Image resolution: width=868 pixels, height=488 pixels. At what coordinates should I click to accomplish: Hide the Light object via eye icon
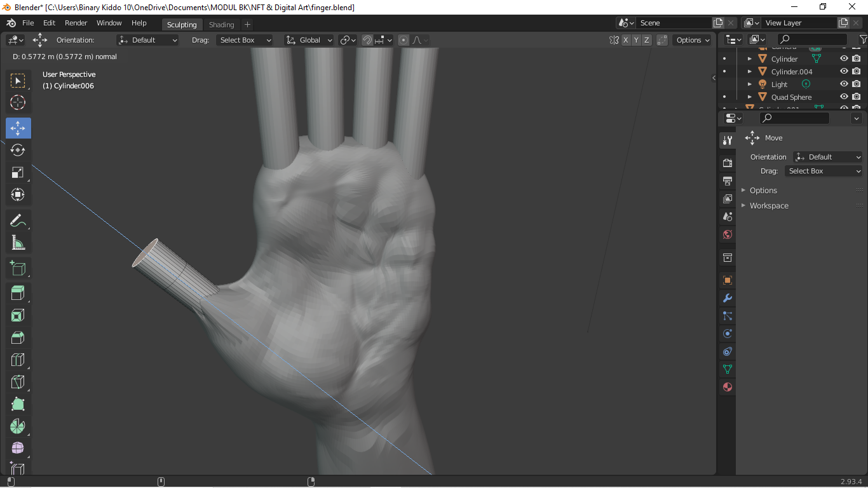pos(844,84)
